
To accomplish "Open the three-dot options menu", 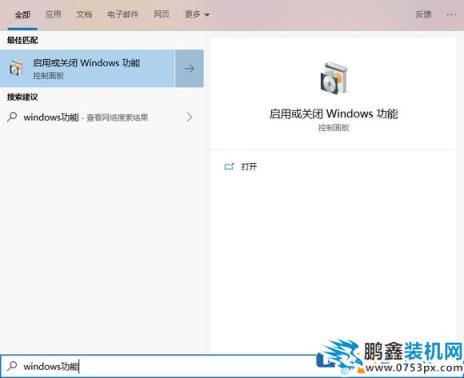I will [x=451, y=15].
